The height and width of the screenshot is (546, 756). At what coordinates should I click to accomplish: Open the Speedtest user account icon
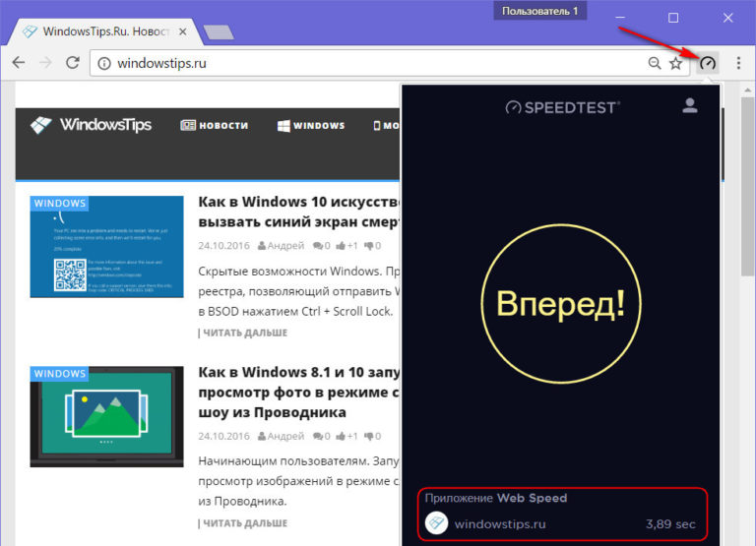(689, 105)
